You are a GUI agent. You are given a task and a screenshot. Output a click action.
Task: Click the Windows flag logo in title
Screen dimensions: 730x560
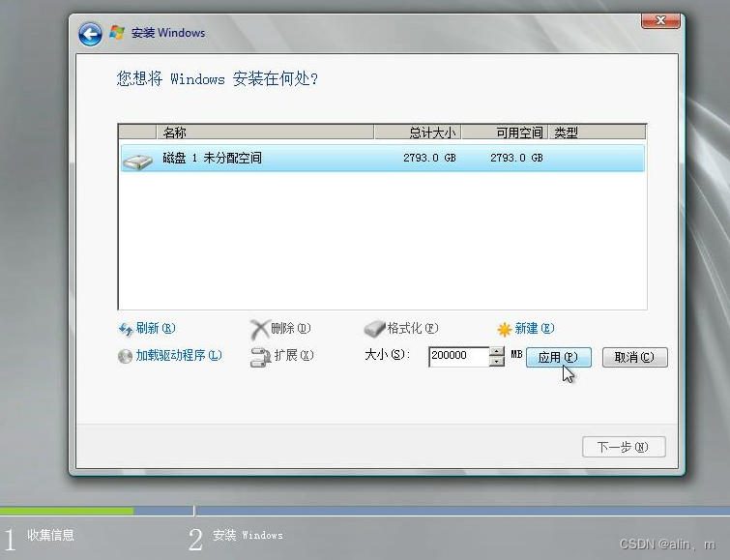[x=117, y=32]
